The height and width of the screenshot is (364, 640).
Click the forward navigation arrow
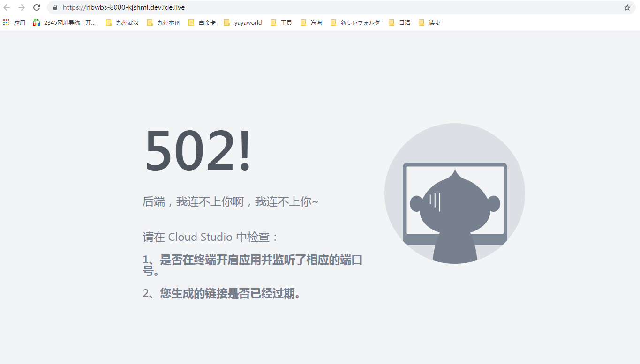[x=22, y=7]
